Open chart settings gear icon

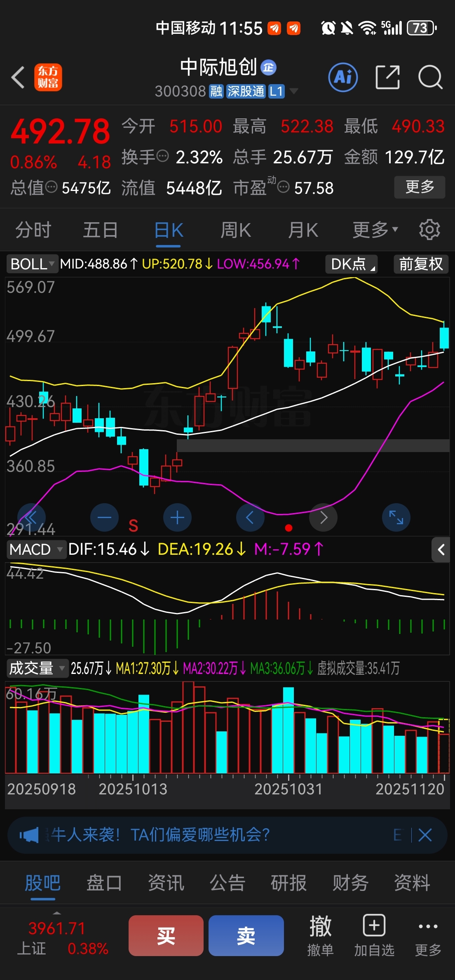(429, 230)
